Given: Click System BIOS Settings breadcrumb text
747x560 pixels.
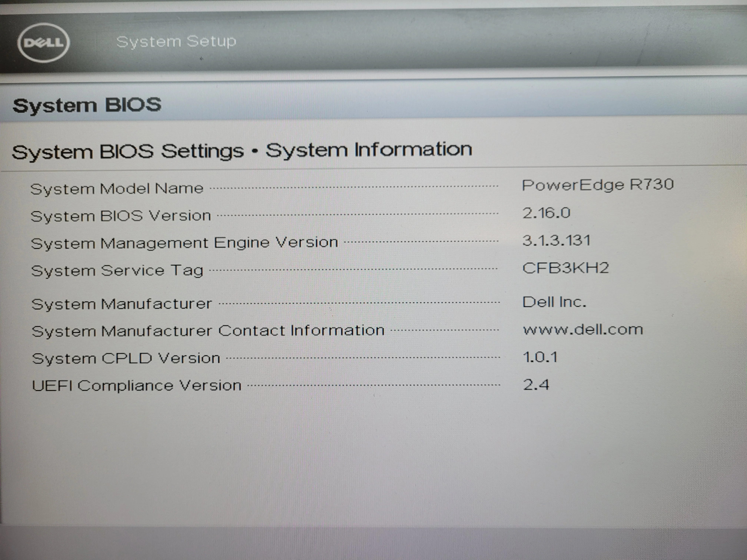Looking at the screenshot, I should tap(128, 151).
